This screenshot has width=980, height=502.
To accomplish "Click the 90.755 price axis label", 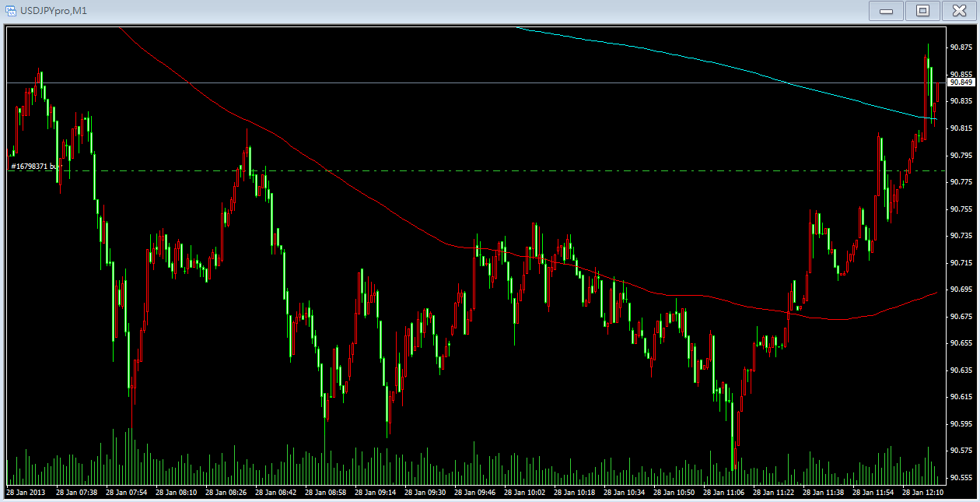I will point(961,209).
